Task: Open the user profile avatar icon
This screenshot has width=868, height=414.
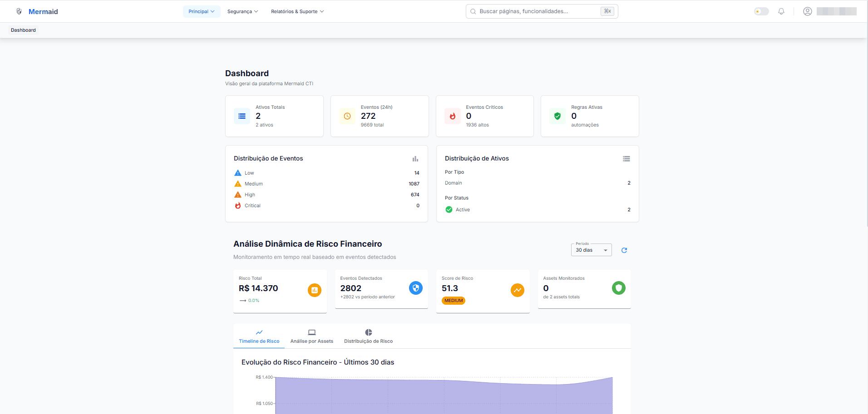Action: (x=807, y=11)
